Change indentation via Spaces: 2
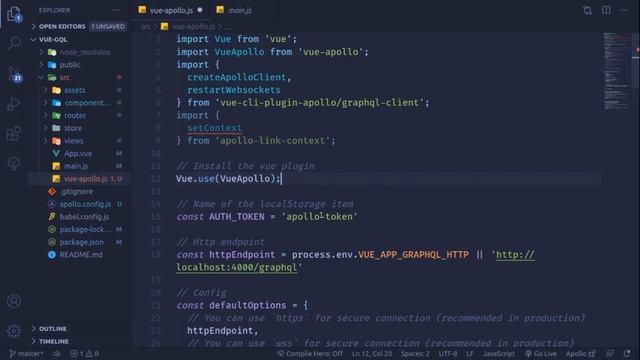The width and height of the screenshot is (640, 360). (x=415, y=354)
